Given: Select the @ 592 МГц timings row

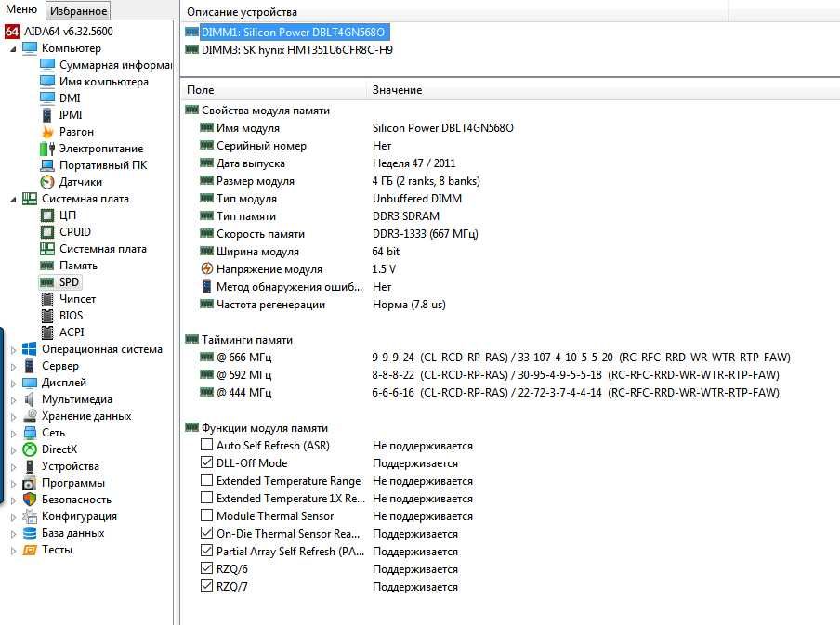Looking at the screenshot, I should click(x=489, y=375).
